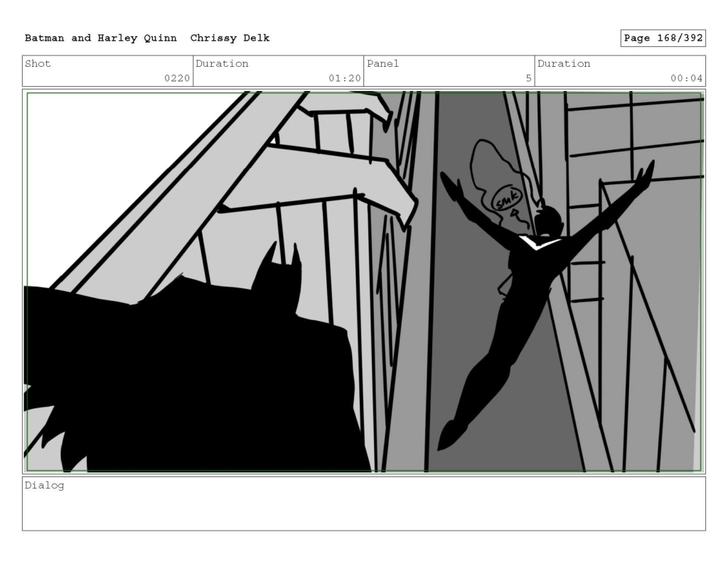Click the panel duration value '00:04'
The width and height of the screenshot is (728, 564).
686,78
